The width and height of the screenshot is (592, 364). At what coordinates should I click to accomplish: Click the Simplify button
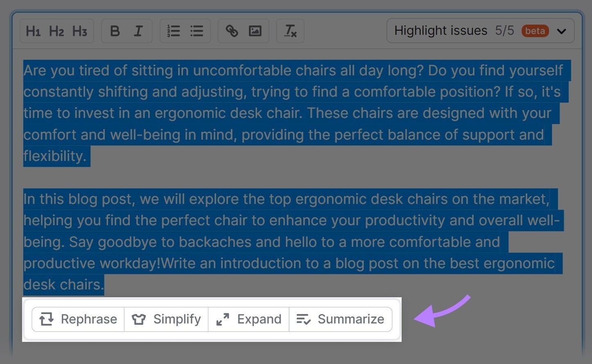coord(166,319)
